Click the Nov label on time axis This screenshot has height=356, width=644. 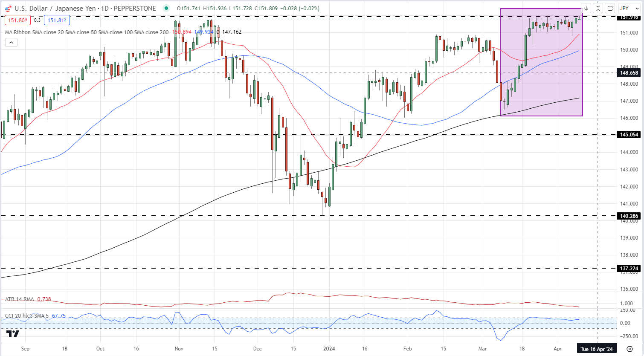pyautogui.click(x=179, y=349)
